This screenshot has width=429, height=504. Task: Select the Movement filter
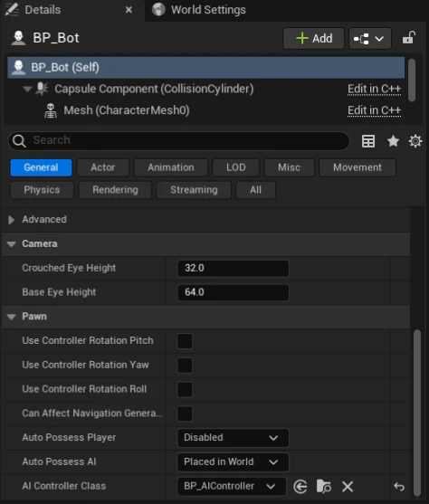pos(357,167)
